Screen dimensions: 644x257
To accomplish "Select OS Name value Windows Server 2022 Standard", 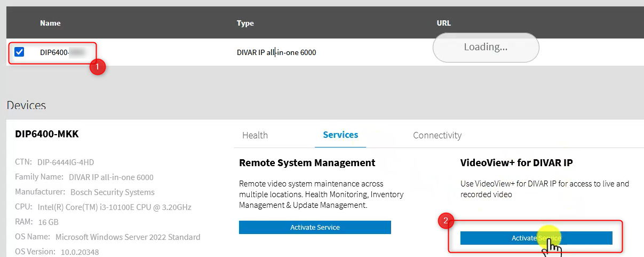I will click(x=128, y=237).
